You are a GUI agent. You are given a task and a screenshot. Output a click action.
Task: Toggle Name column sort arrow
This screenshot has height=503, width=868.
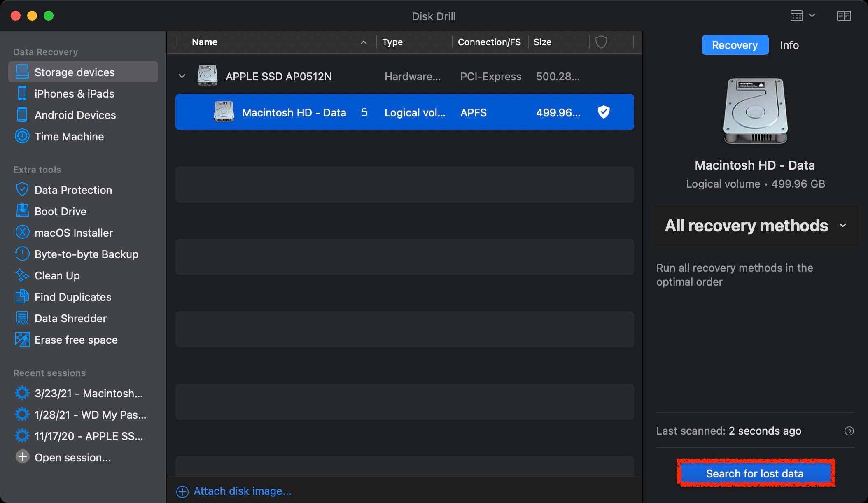(x=364, y=42)
